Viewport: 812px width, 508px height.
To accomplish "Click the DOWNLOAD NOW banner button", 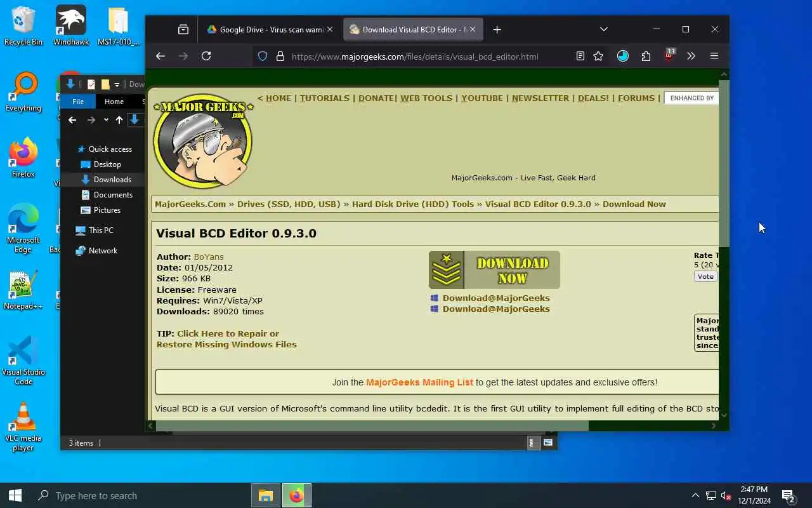I will click(494, 270).
